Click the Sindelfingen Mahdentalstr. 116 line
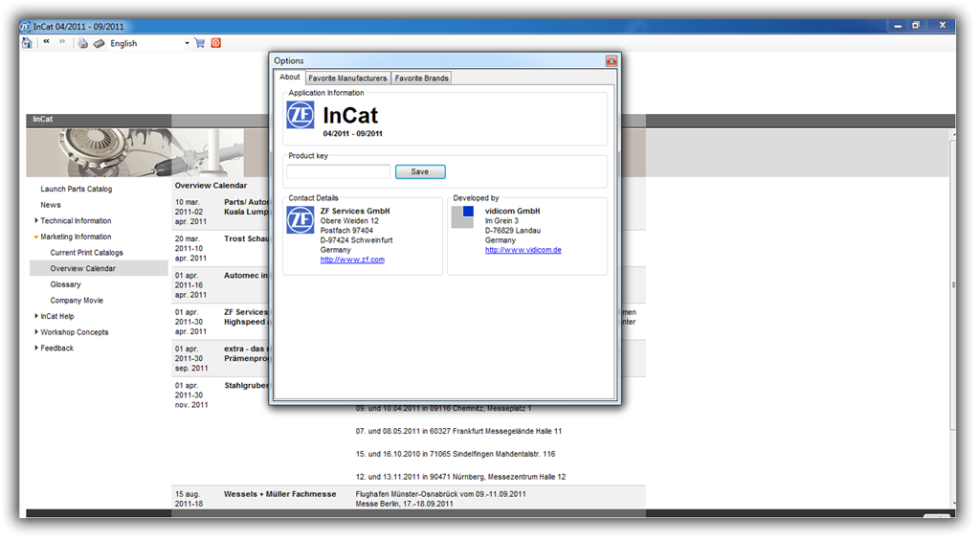The width and height of the screenshot is (980, 542). [x=456, y=454]
